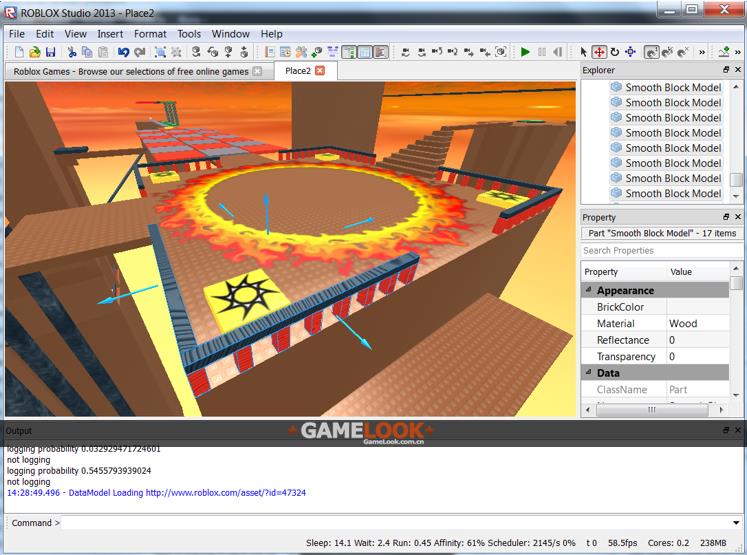
Task: Start the game with the green Play button
Action: point(525,52)
